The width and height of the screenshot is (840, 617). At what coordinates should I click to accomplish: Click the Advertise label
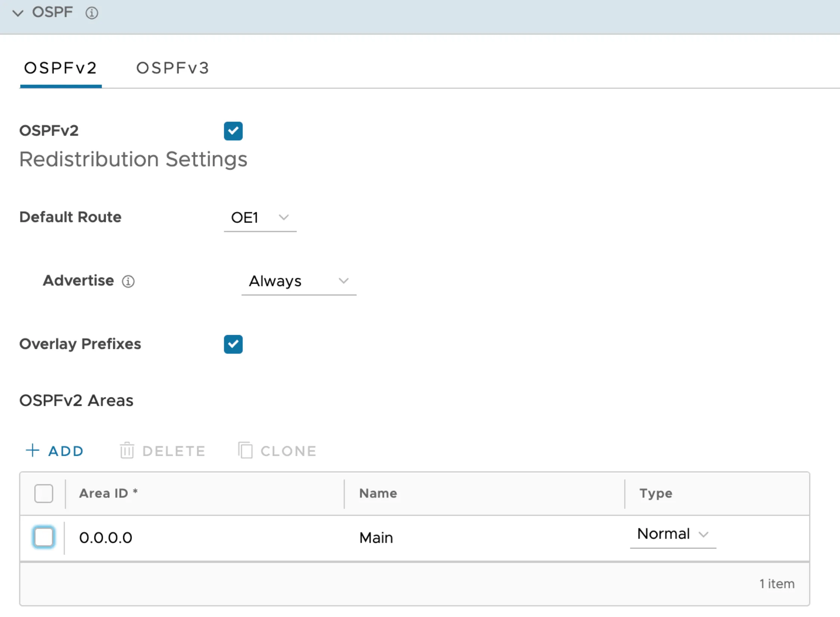pos(78,280)
